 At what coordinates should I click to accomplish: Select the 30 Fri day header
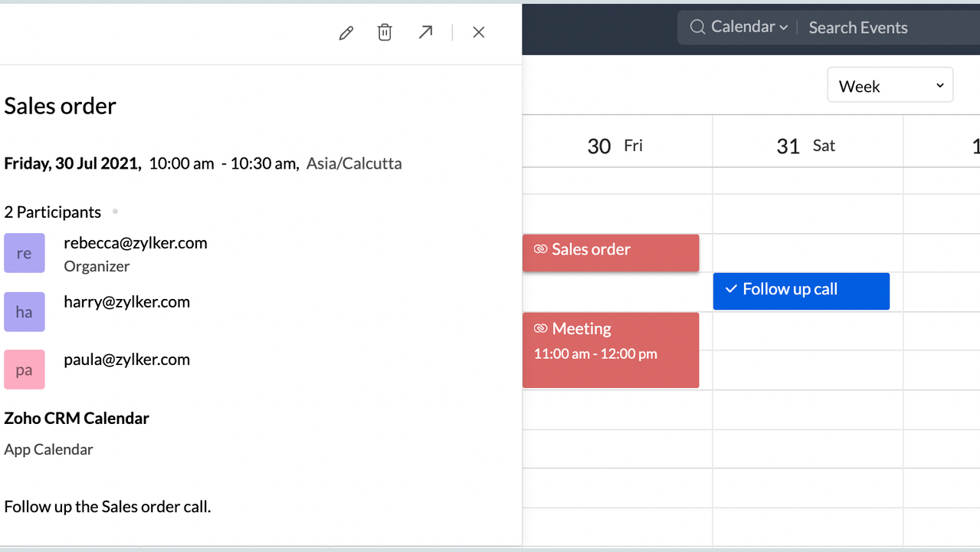tap(615, 146)
